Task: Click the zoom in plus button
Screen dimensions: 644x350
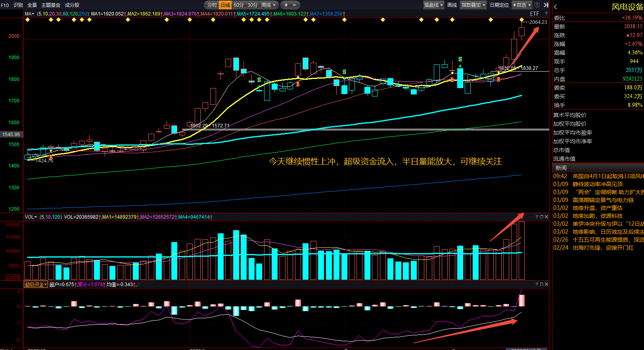Action: click(x=286, y=5)
